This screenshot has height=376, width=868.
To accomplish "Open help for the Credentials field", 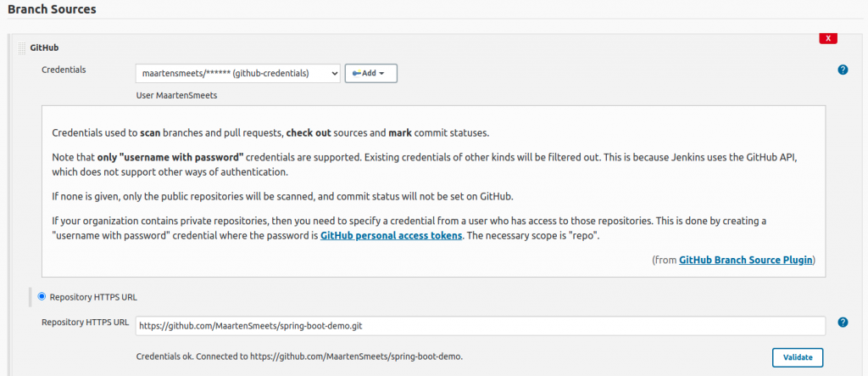I will (x=843, y=70).
